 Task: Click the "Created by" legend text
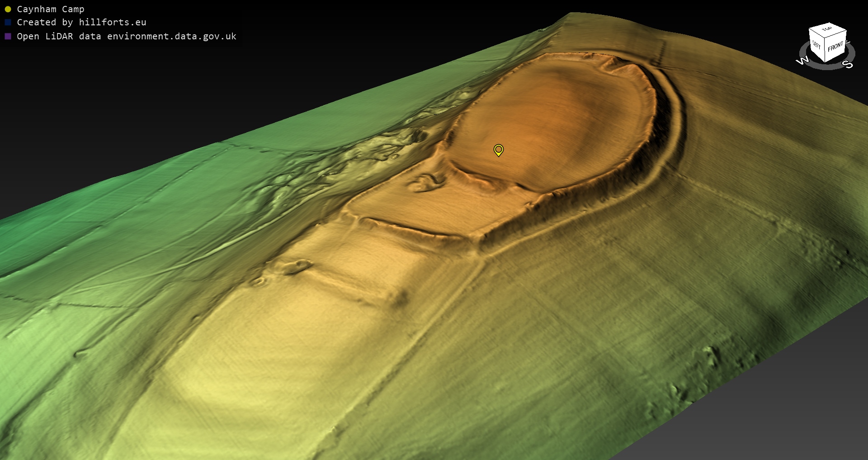pyautogui.click(x=36, y=22)
